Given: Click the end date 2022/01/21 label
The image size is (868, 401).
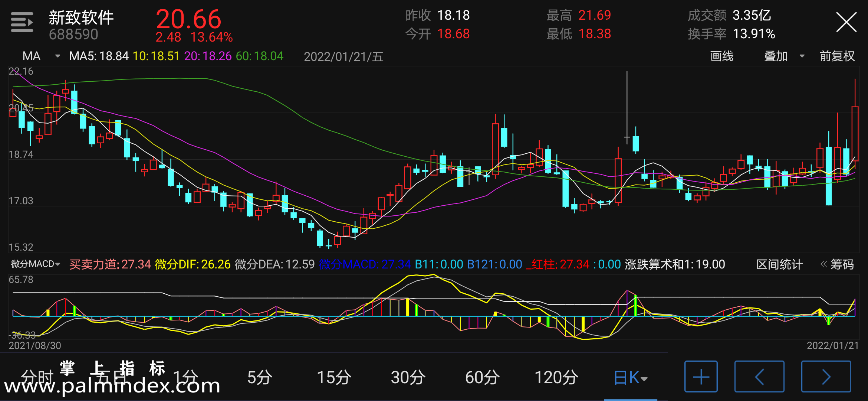Looking at the screenshot, I should [x=833, y=346].
